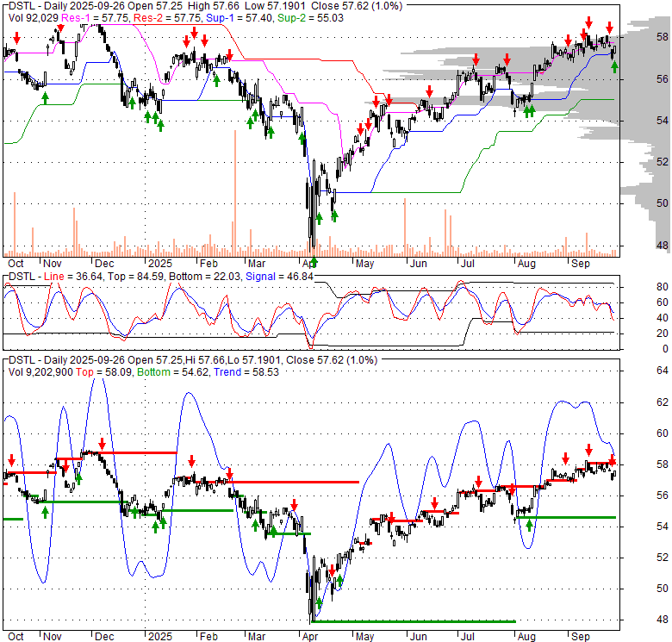Click the tallest volume spike in late February

point(235,192)
